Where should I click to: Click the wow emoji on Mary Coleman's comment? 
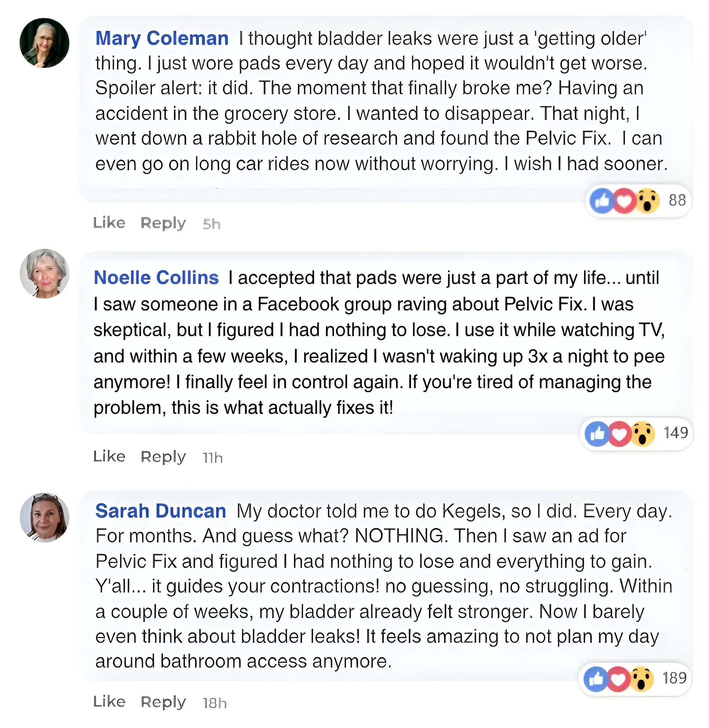click(x=648, y=201)
